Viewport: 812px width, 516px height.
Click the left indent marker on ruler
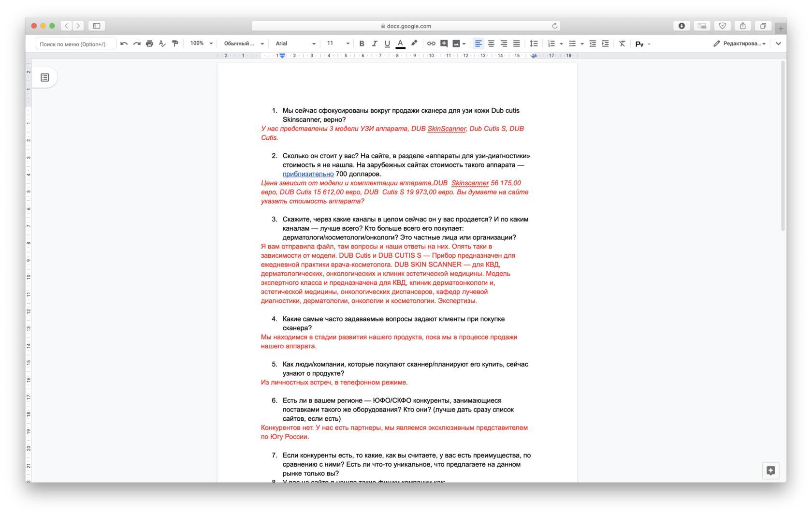(x=282, y=56)
